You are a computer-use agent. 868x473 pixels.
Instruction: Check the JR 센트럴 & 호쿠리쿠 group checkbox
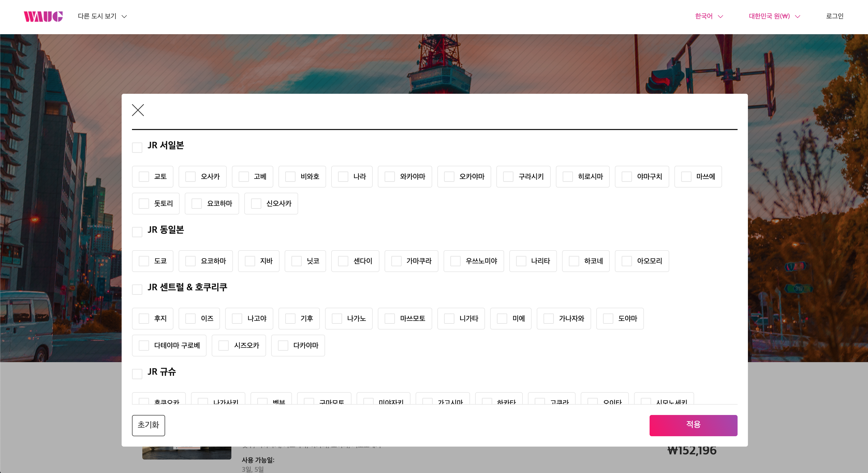coord(137,289)
